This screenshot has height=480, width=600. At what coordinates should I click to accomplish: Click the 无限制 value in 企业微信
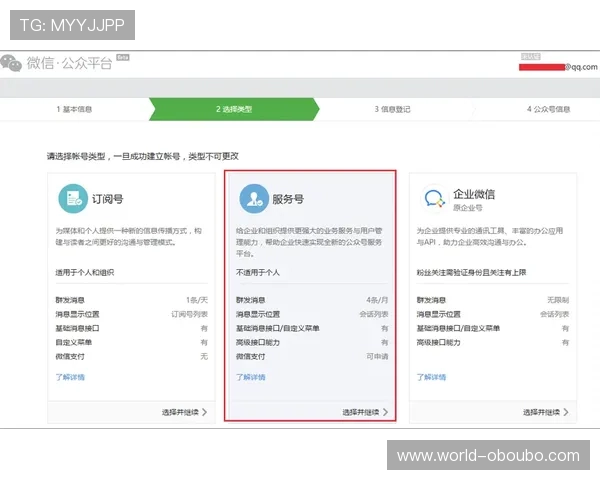(x=558, y=300)
